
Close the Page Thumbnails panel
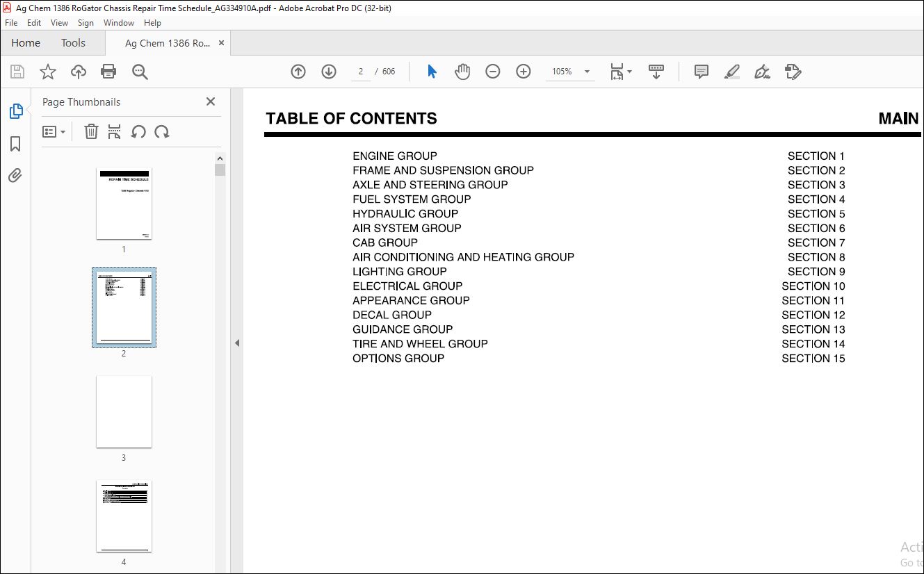211,101
